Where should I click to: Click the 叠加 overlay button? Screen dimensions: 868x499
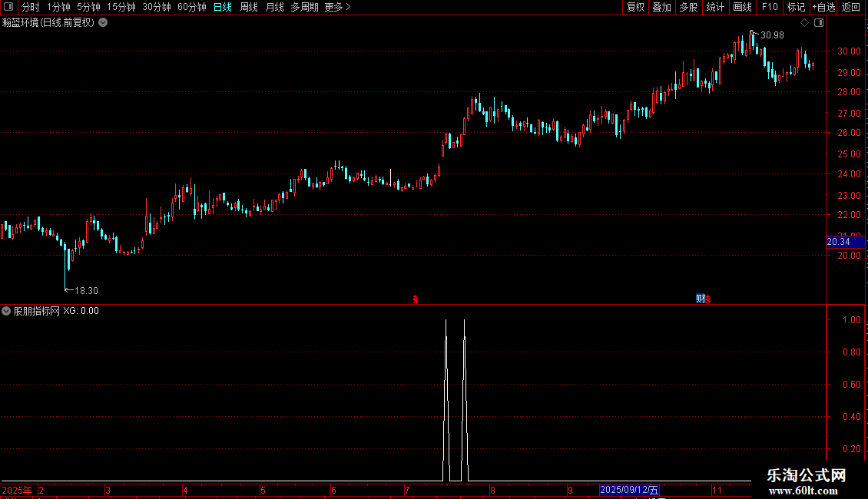[661, 7]
